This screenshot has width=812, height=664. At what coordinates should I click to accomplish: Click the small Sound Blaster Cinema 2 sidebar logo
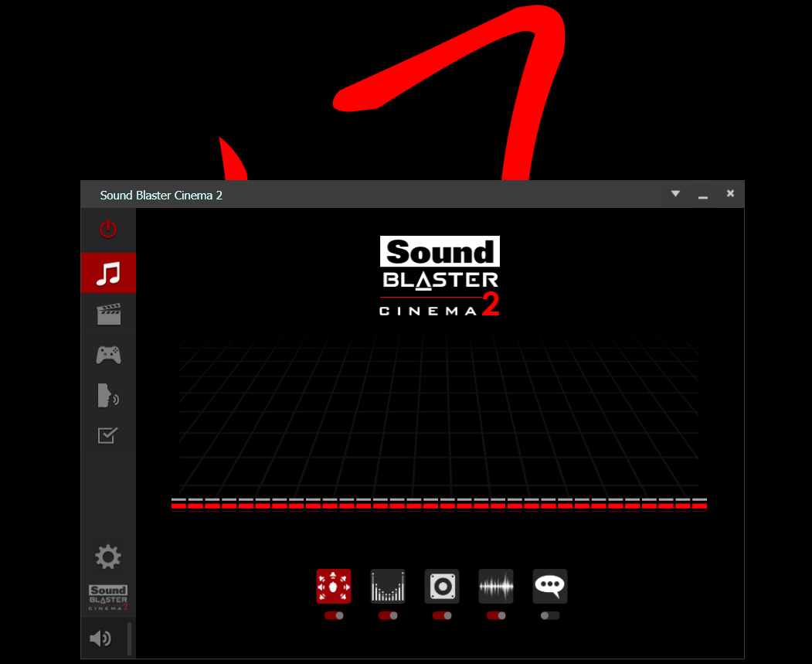[107, 598]
